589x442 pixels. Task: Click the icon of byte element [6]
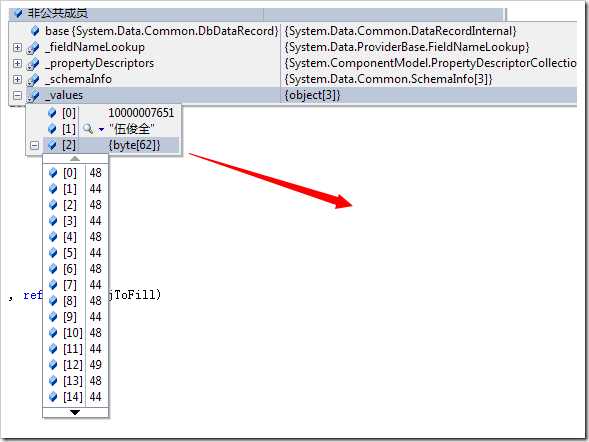tap(53, 269)
